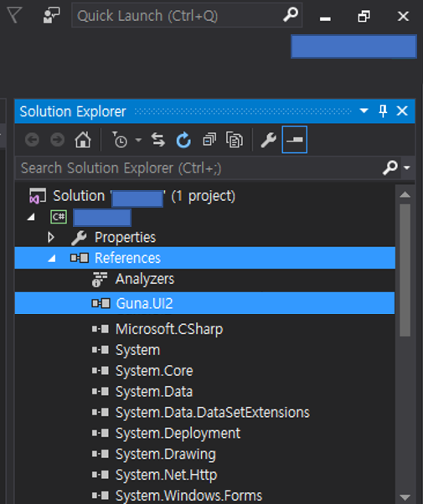This screenshot has height=504, width=423.
Task: Open Properties wrench toolbar icon
Action: [x=268, y=140]
